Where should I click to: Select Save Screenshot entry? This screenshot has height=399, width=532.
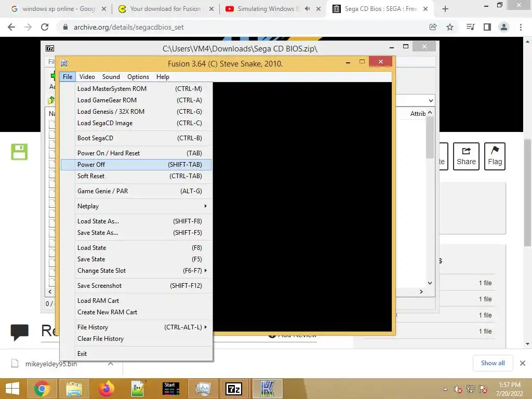tap(136, 286)
